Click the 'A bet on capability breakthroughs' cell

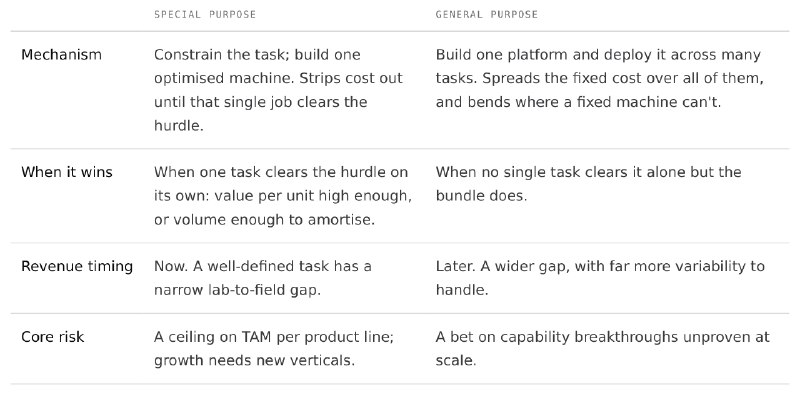pos(603,349)
